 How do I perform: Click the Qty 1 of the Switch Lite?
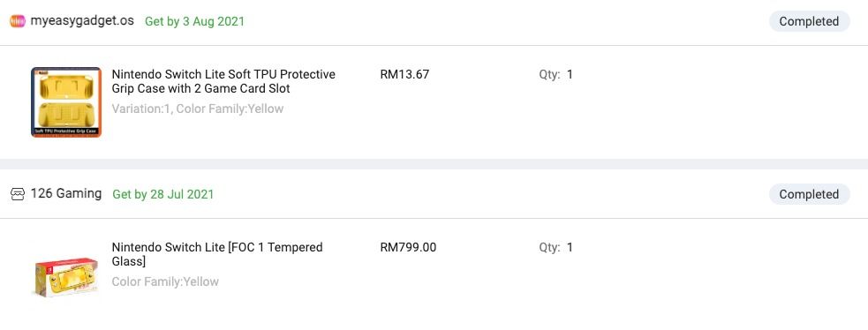tap(555, 247)
